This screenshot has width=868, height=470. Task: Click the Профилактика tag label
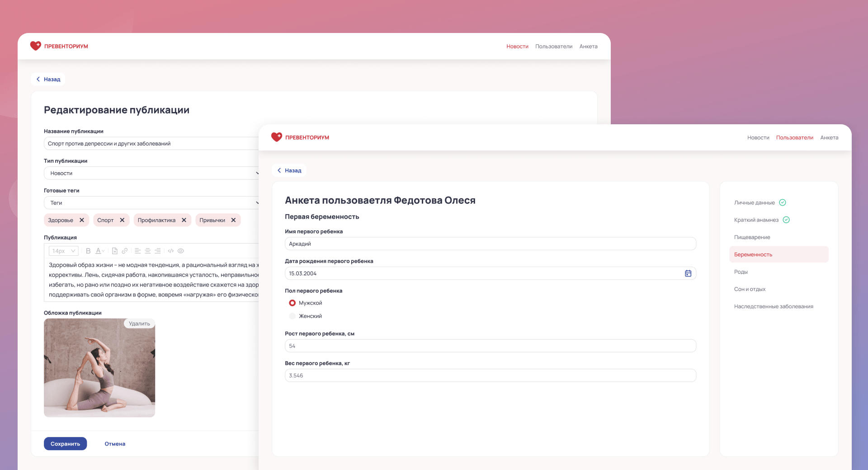tap(156, 221)
